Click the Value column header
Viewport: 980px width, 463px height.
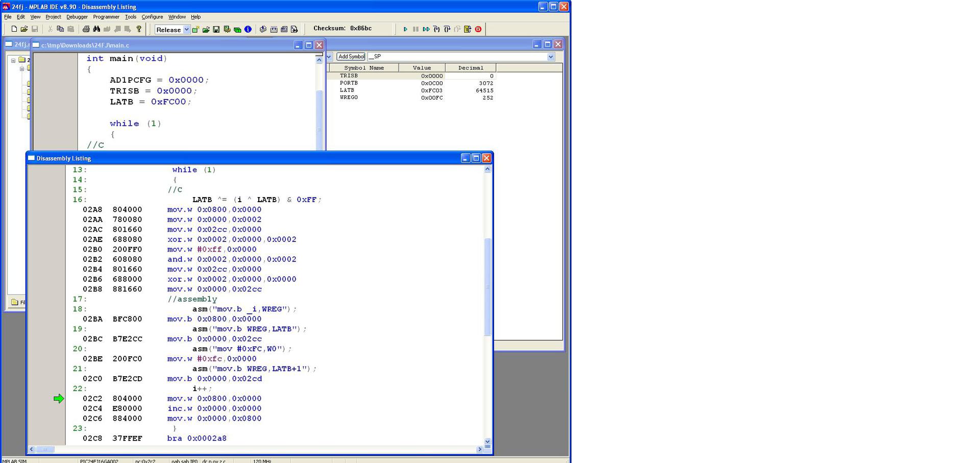coord(422,67)
